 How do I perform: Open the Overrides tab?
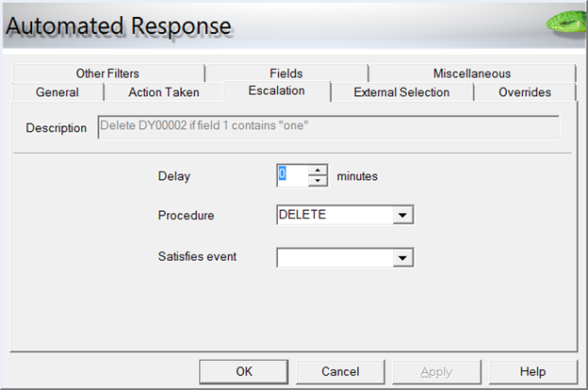[x=524, y=92]
